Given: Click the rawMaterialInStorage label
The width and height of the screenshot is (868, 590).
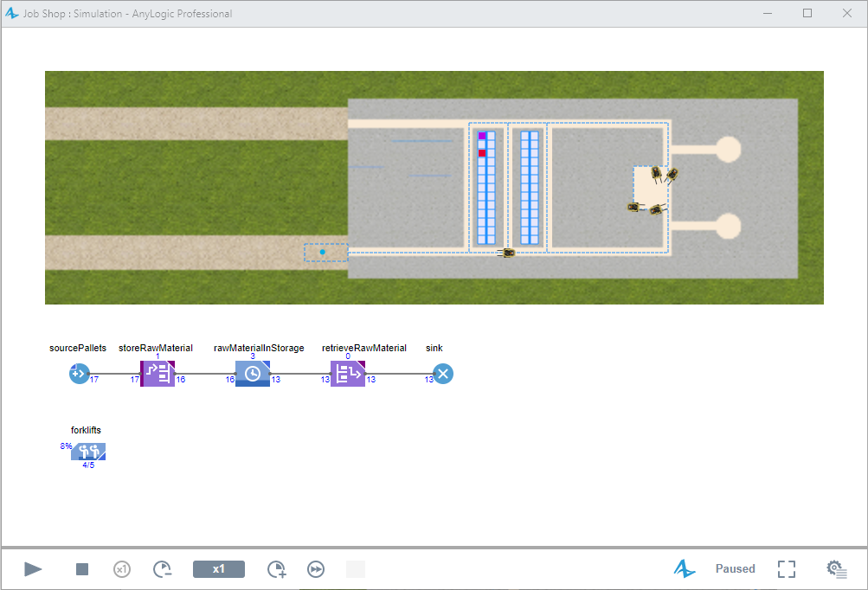Looking at the screenshot, I should point(259,348).
